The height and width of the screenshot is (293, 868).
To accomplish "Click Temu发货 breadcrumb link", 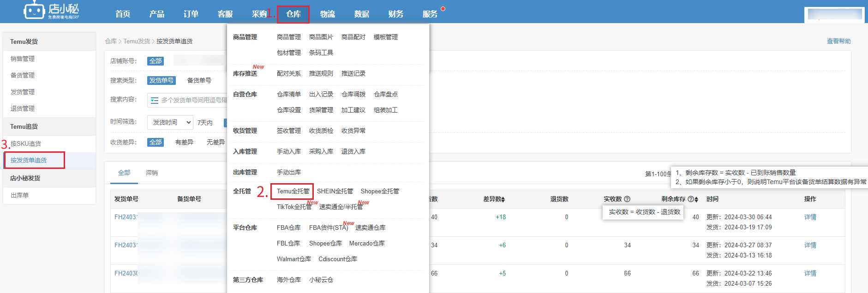I will 137,41.
